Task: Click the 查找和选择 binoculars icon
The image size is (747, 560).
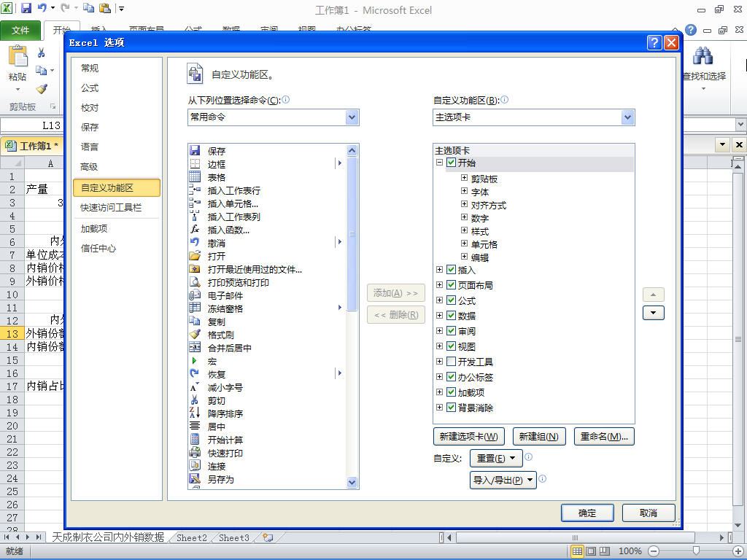Action: click(703, 57)
